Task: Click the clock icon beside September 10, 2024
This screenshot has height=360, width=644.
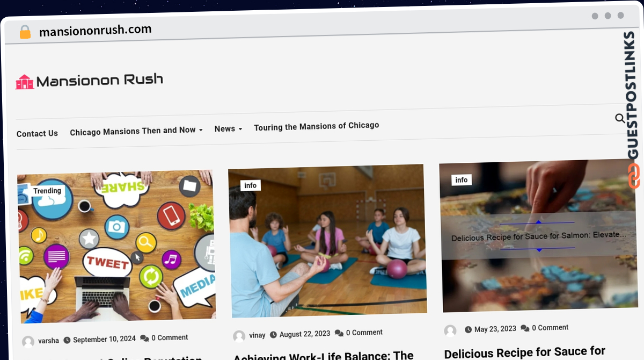Action: click(x=67, y=340)
